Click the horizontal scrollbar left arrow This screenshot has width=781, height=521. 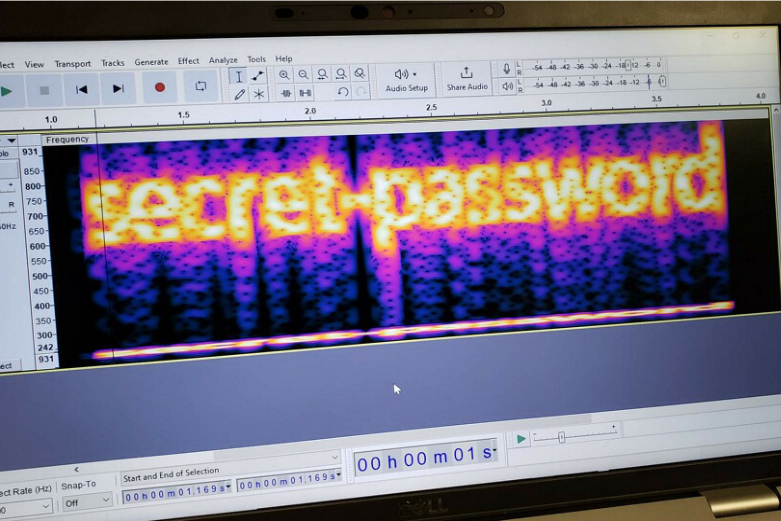pyautogui.click(x=76, y=469)
